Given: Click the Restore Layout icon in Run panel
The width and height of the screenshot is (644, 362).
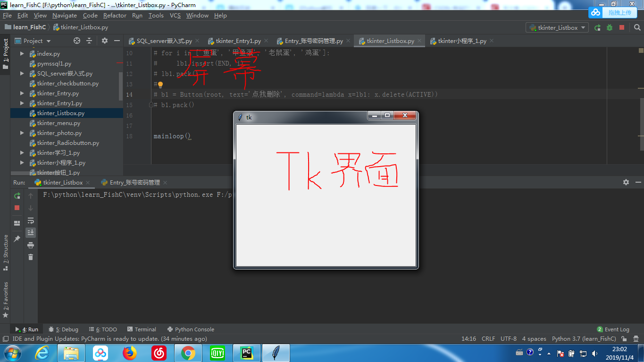Looking at the screenshot, I should [x=17, y=223].
